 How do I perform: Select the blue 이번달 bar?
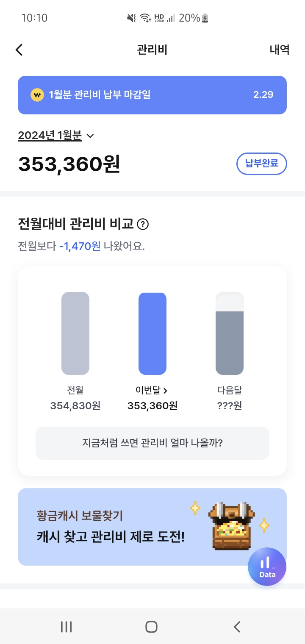(x=152, y=333)
